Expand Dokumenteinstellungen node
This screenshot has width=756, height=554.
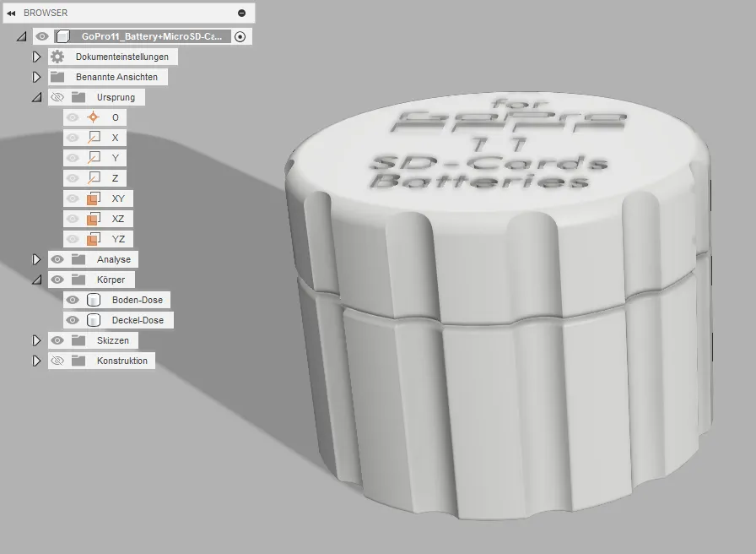point(36,57)
